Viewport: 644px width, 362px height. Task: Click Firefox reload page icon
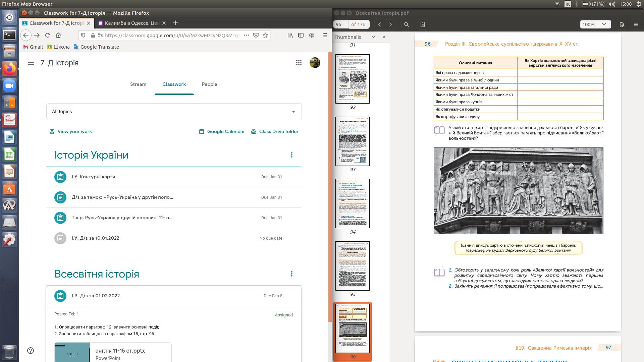(x=48, y=35)
